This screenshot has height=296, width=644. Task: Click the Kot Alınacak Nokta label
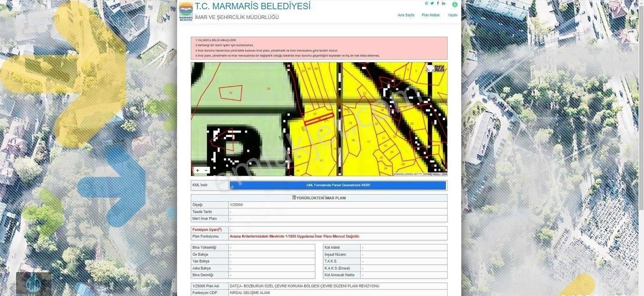point(339,275)
